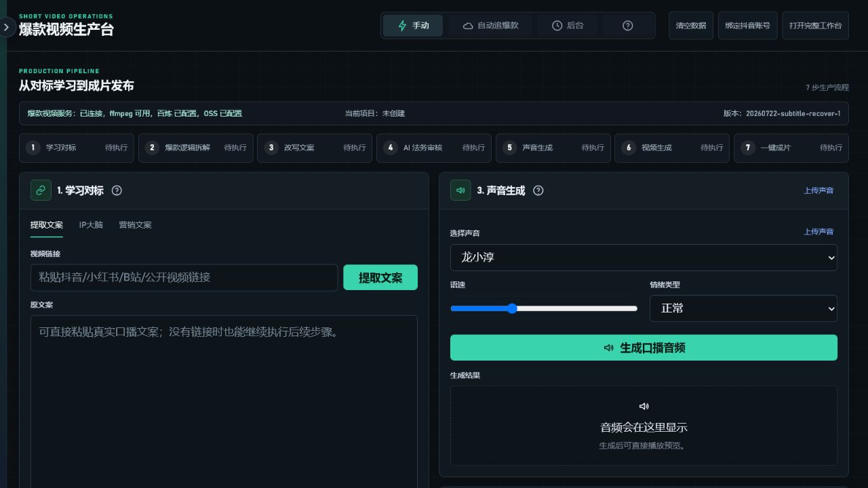Screen dimensions: 868x488
Task: Select pipeline step 6 视频生成
Action: pyautogui.click(x=672, y=148)
